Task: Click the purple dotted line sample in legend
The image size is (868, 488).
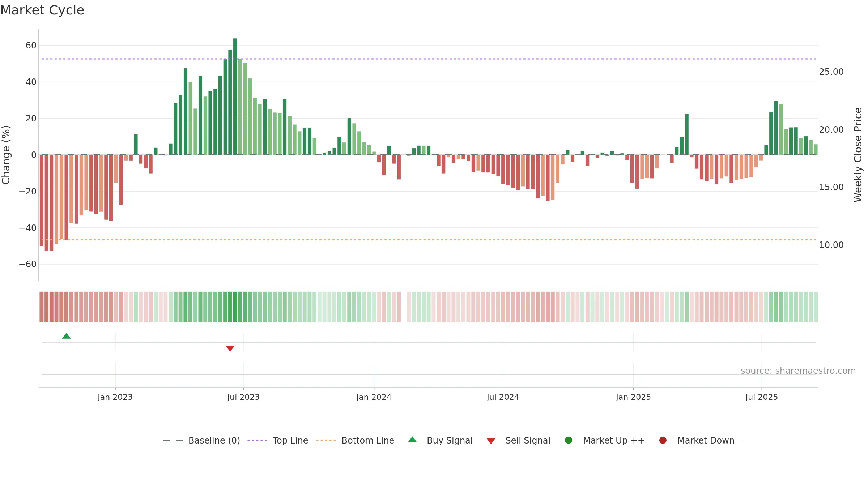Action: click(x=257, y=440)
